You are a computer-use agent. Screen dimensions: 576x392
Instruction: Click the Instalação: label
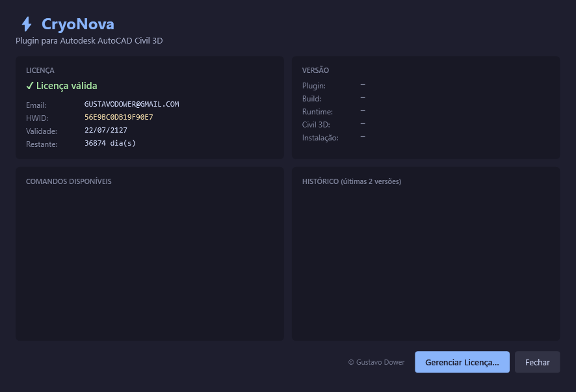[321, 138]
